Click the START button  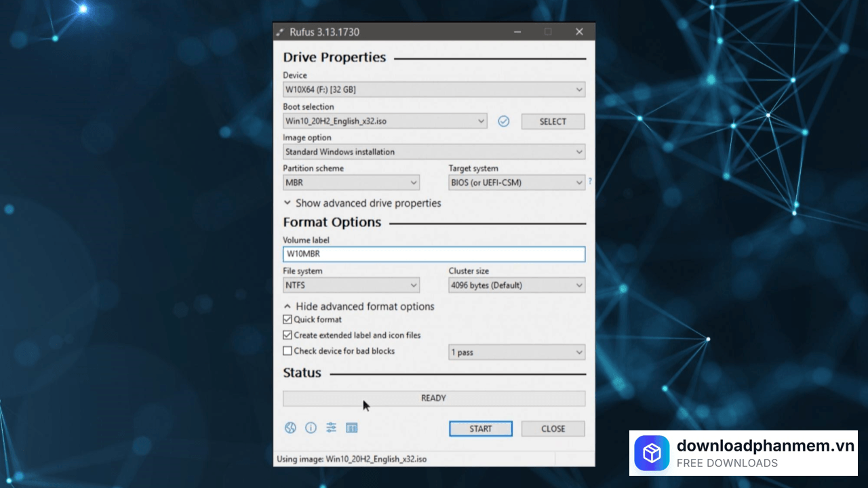(481, 428)
